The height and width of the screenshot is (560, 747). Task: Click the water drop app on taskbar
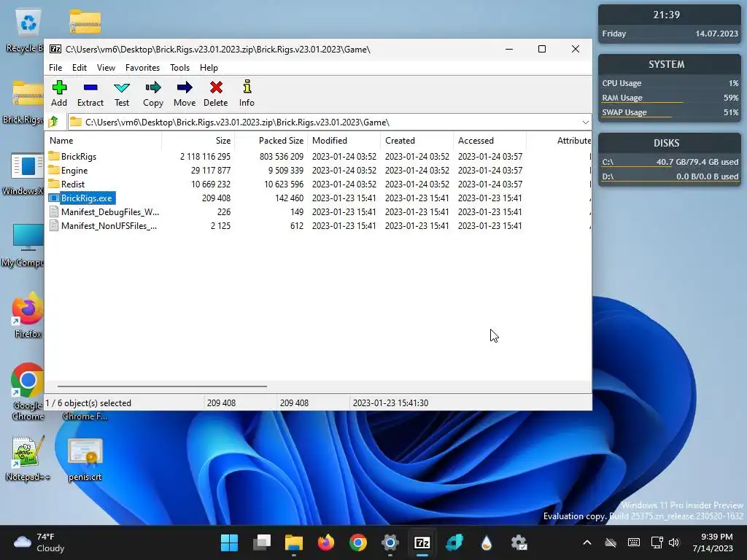(487, 542)
